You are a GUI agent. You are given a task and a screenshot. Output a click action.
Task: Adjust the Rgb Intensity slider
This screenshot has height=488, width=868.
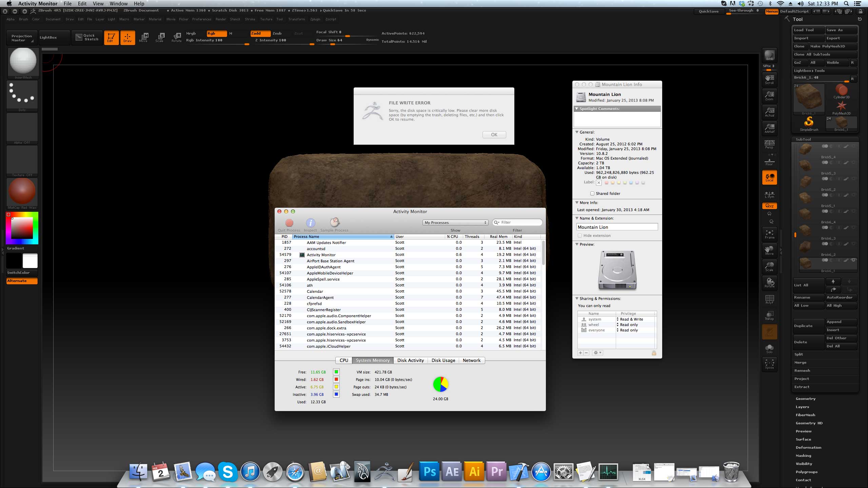pyautogui.click(x=217, y=41)
